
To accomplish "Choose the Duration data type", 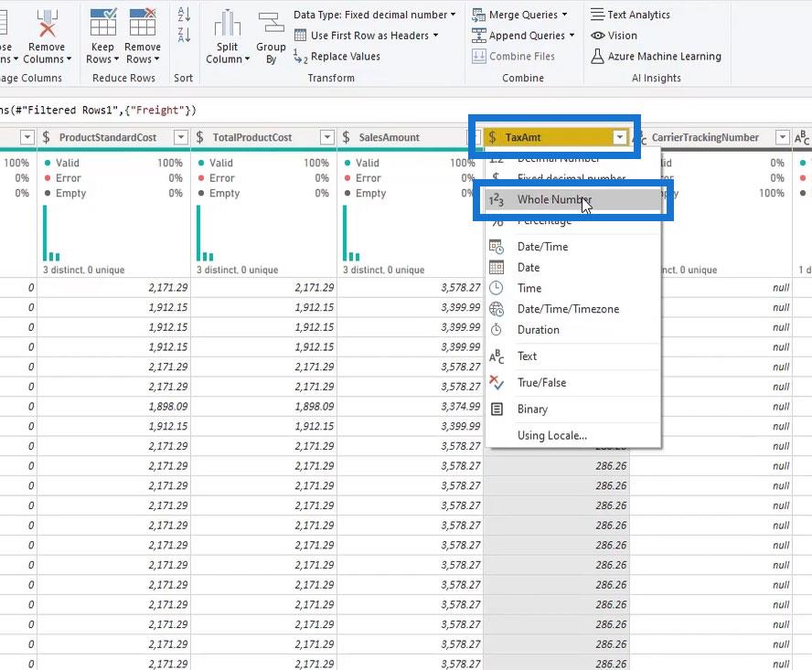I will tap(573, 329).
